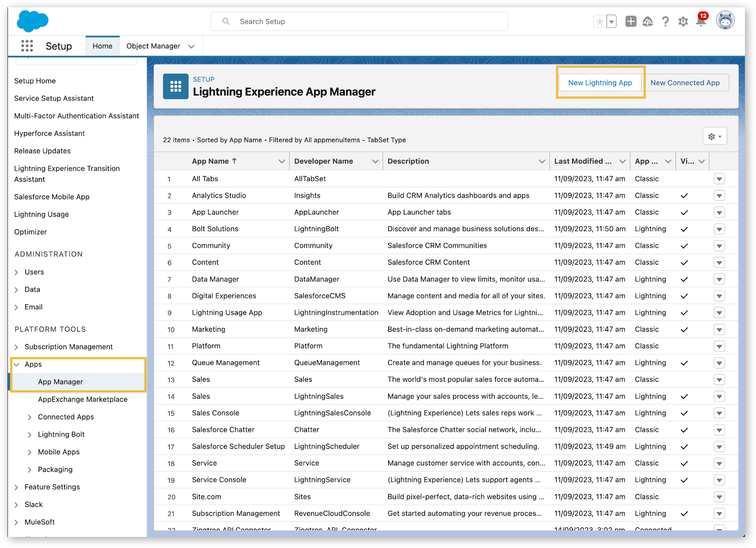The height and width of the screenshot is (548, 756).
Task: Open row actions for Sales Console
Action: click(x=719, y=413)
